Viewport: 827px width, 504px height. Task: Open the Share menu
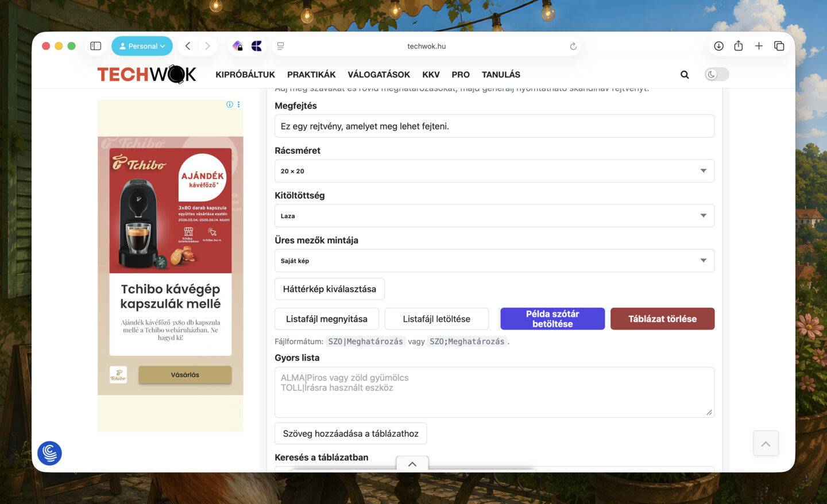739,46
